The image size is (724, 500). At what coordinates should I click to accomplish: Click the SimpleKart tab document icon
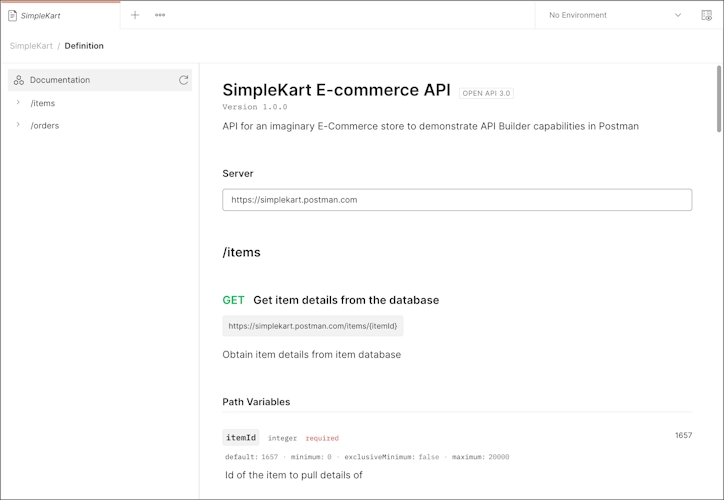tap(12, 16)
